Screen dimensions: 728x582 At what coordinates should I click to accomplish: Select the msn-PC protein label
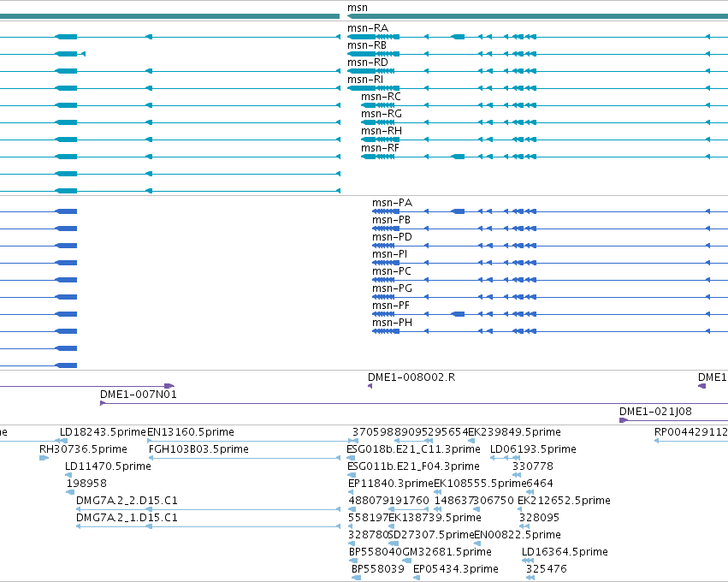pyautogui.click(x=392, y=271)
